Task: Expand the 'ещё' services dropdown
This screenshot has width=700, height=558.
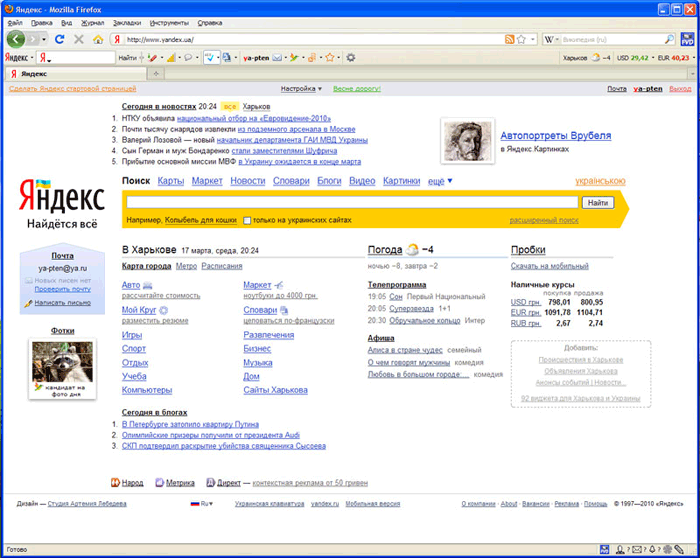Action: pyautogui.click(x=440, y=181)
